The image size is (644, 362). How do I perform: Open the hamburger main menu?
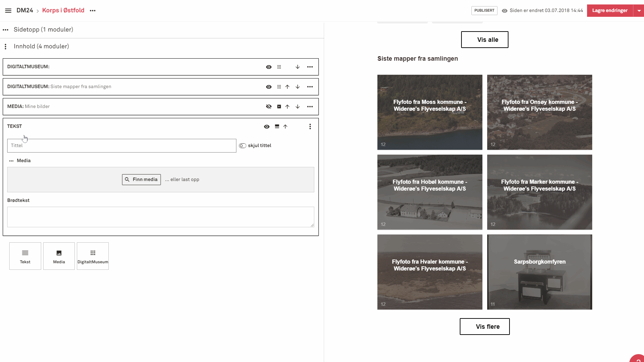(x=8, y=11)
